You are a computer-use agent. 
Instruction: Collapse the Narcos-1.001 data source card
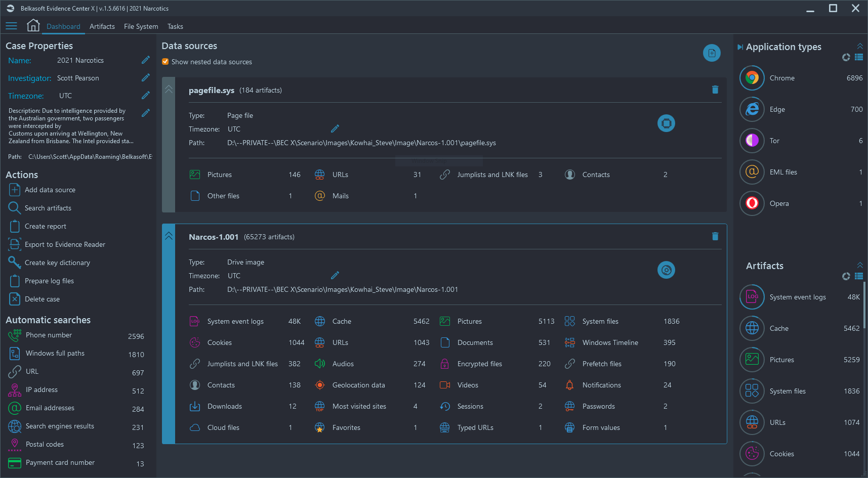[x=169, y=236]
